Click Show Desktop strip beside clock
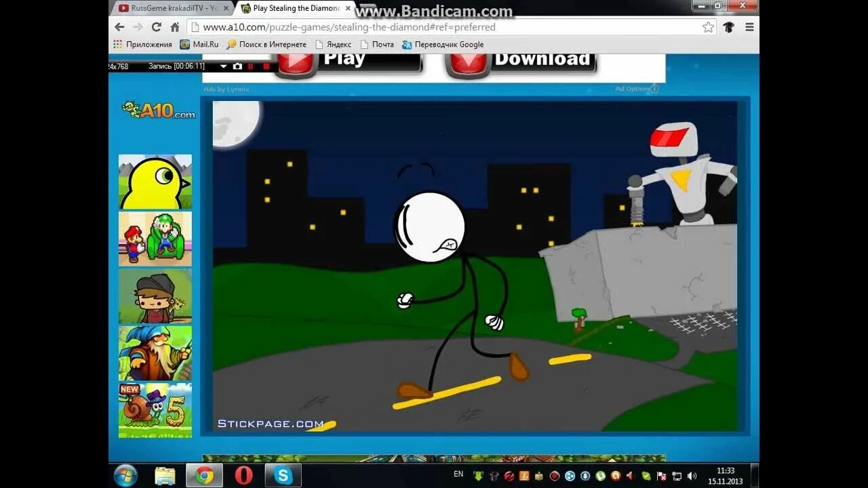Viewport: 868px width, 488px height. point(755,476)
